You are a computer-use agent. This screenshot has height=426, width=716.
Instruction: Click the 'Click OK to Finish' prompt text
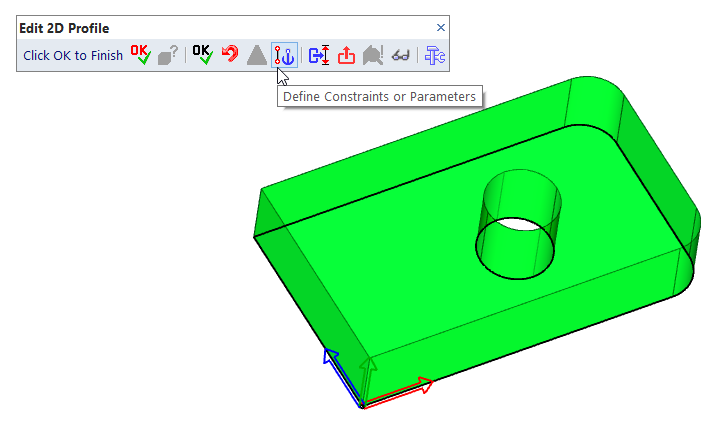[x=73, y=56]
